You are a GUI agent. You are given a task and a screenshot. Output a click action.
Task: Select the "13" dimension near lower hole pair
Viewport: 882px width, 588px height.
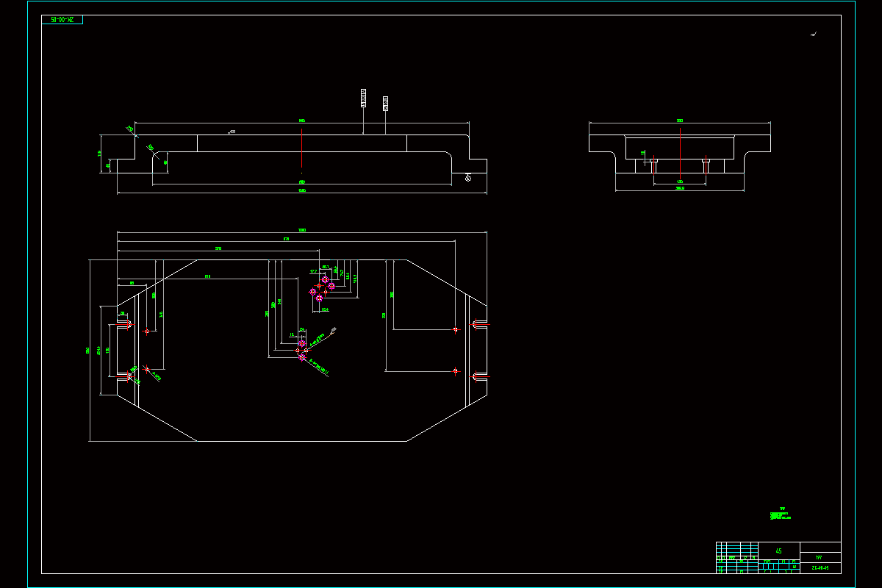tap(292, 335)
